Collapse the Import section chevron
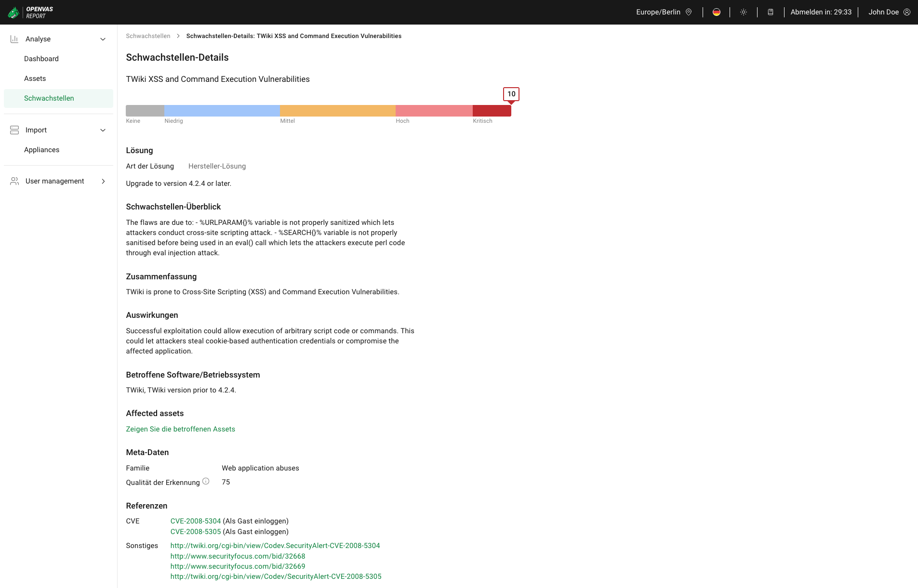918x588 pixels. [x=103, y=130]
